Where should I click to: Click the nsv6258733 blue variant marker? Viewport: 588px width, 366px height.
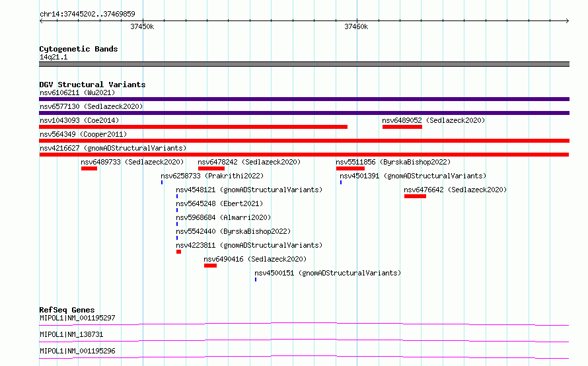[162, 182]
